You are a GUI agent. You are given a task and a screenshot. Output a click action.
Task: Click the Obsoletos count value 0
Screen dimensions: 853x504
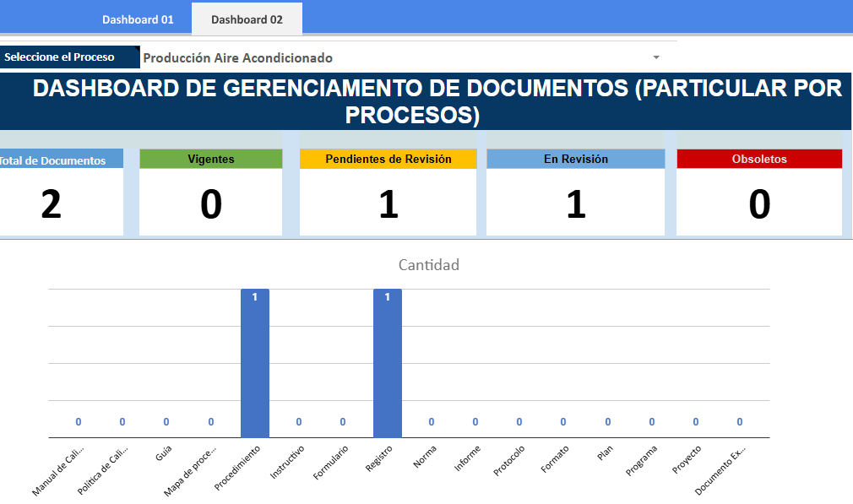(759, 205)
